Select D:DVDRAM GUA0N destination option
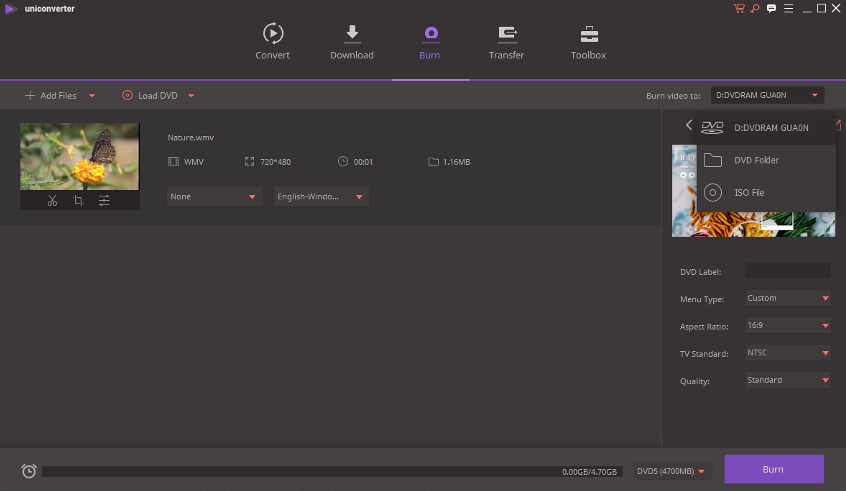Viewport: 846px width, 491px height. (x=766, y=128)
